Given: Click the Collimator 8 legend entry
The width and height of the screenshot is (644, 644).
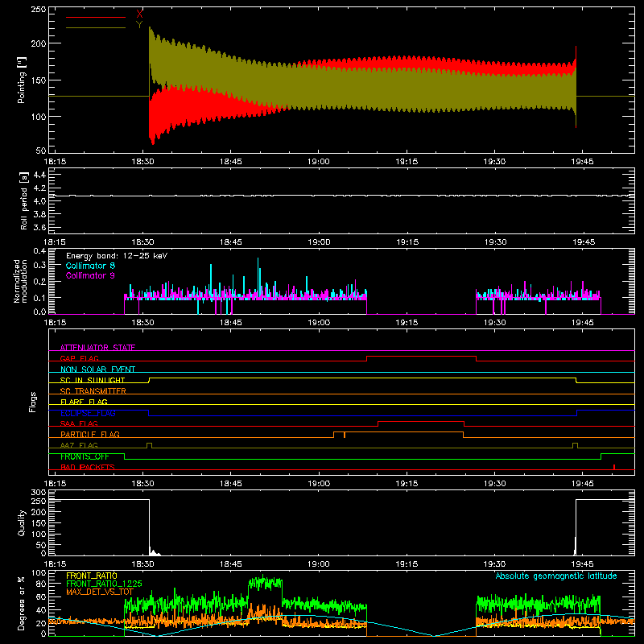Looking at the screenshot, I should coord(90,266).
